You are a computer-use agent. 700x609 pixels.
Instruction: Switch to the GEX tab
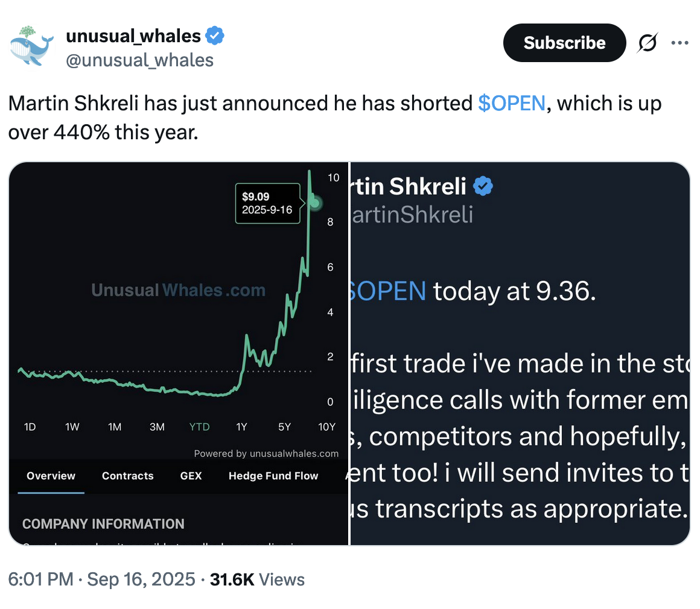pos(191,476)
